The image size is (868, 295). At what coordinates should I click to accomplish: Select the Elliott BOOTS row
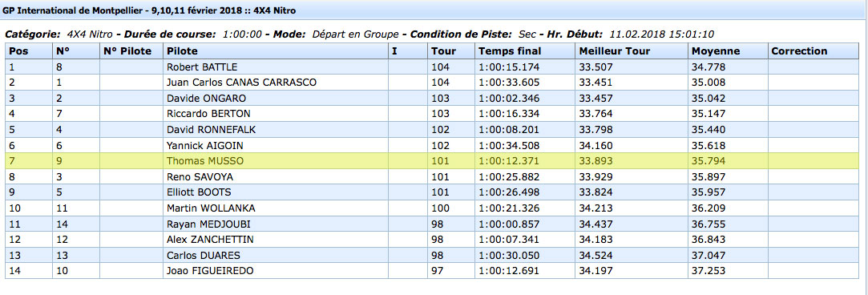click(x=432, y=192)
